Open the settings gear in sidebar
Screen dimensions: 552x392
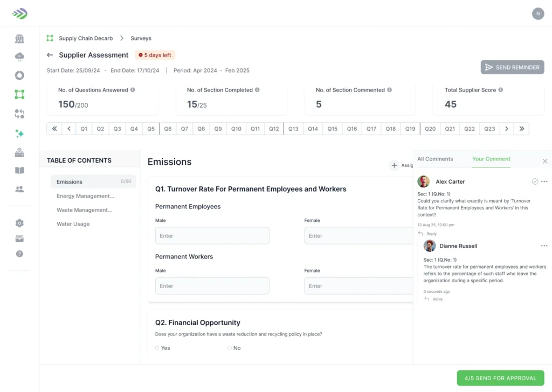pos(19,223)
